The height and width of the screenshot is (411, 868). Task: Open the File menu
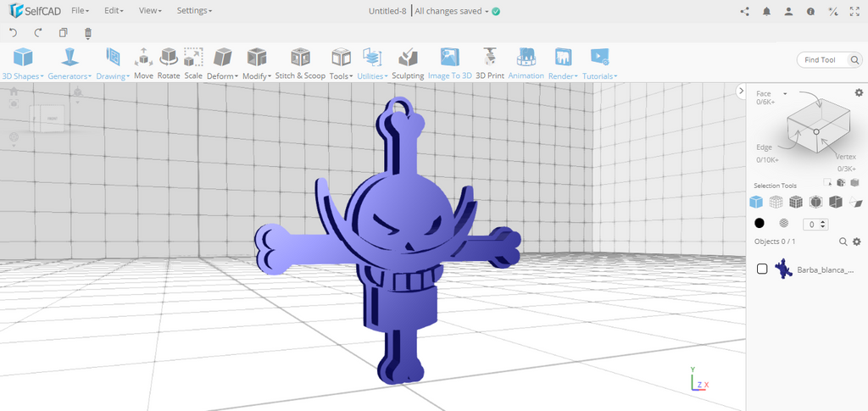coord(81,10)
